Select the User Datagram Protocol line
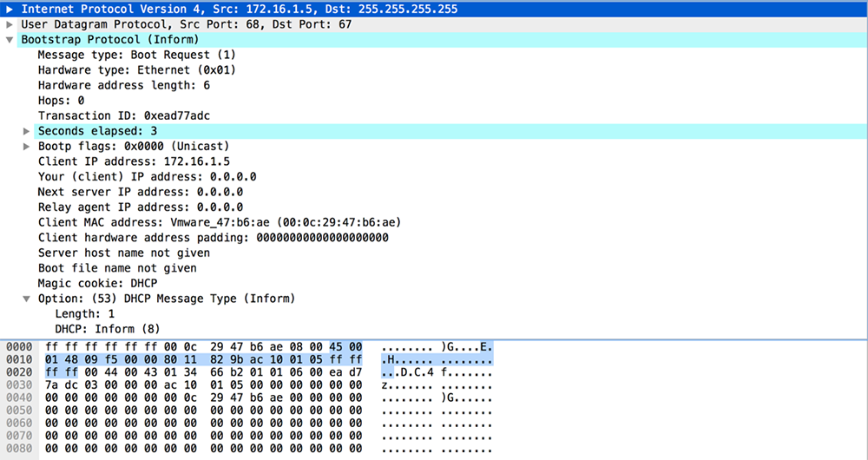The image size is (868, 460). tap(434, 24)
